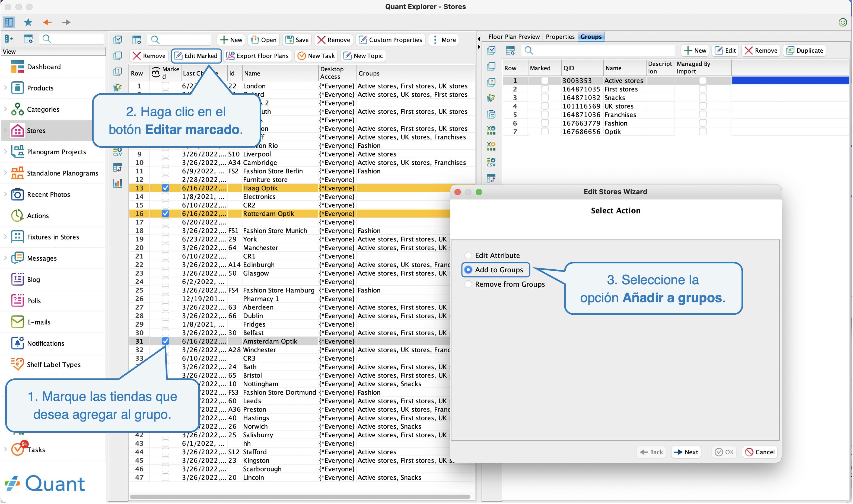Click Cancel in the Edit Stores Wizard
This screenshot has width=853, height=504.
[x=760, y=452]
